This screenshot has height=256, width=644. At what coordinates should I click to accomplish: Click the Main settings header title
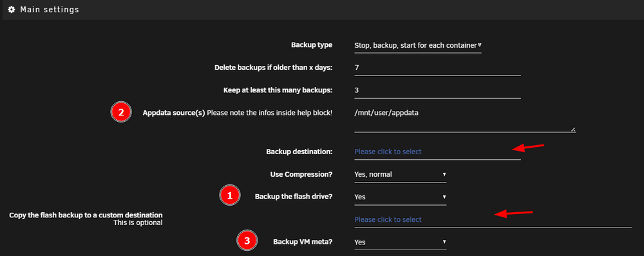tap(50, 9)
